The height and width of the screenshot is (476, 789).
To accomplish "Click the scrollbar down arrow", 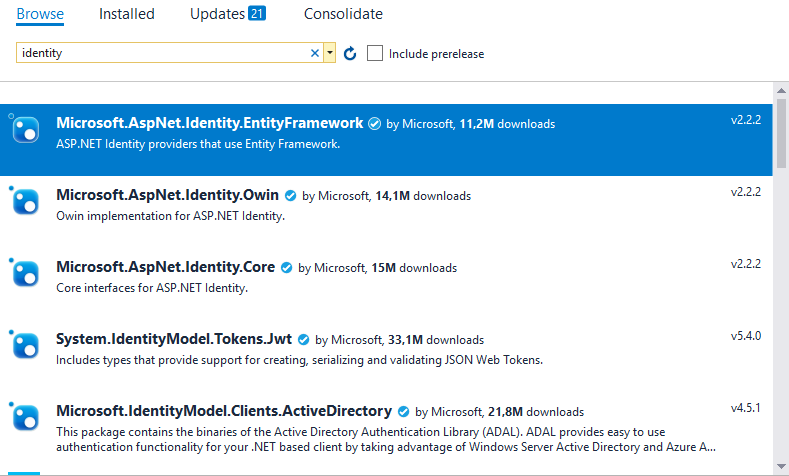I will click(x=781, y=466).
